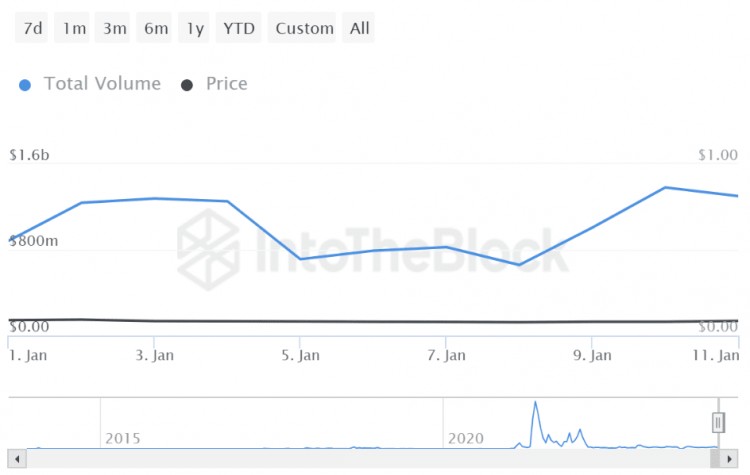The width and height of the screenshot is (750, 475).
Task: Show All historical data
Action: pos(360,28)
